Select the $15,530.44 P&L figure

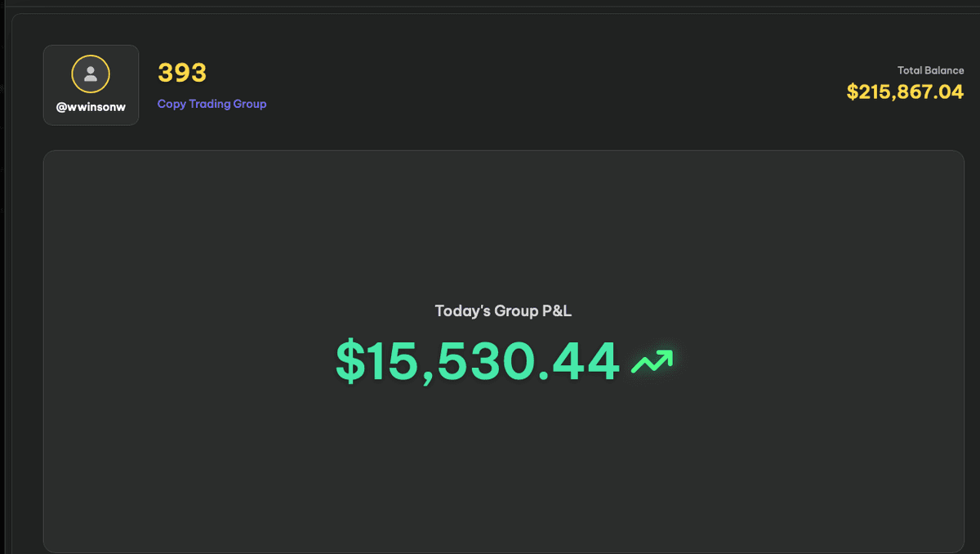[x=478, y=361]
